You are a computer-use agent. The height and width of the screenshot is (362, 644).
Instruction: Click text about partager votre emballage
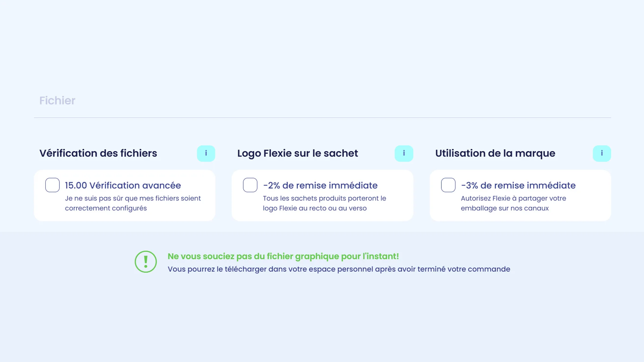(513, 203)
